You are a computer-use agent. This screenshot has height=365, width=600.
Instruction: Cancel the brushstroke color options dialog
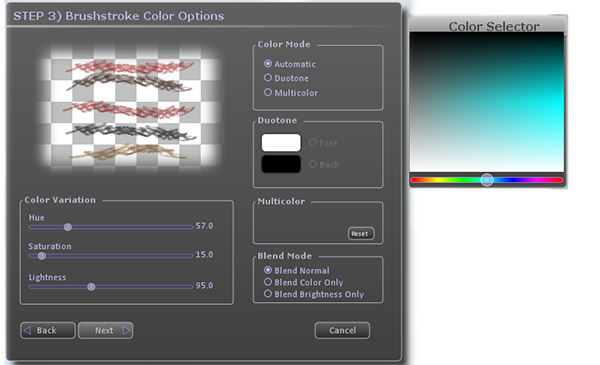click(342, 330)
